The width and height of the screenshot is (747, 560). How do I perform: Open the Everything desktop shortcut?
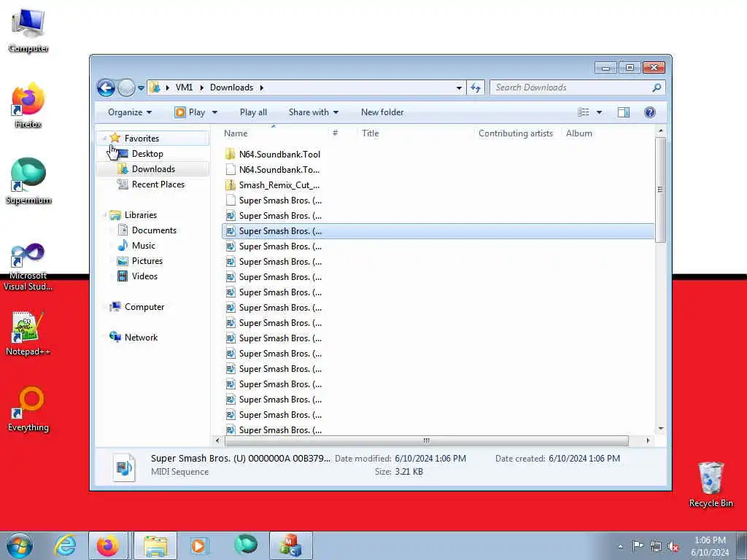[x=28, y=409]
